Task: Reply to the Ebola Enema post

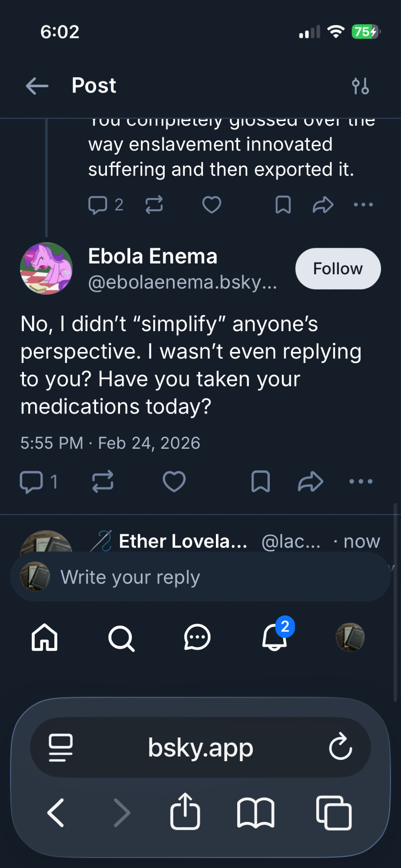Action: (32, 481)
